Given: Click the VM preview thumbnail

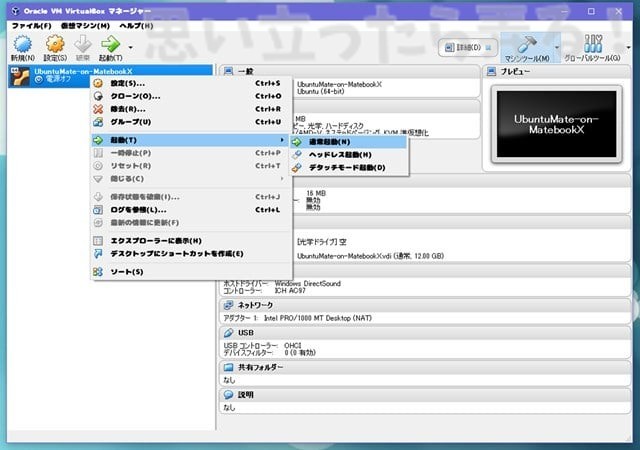Looking at the screenshot, I should pos(556,124).
